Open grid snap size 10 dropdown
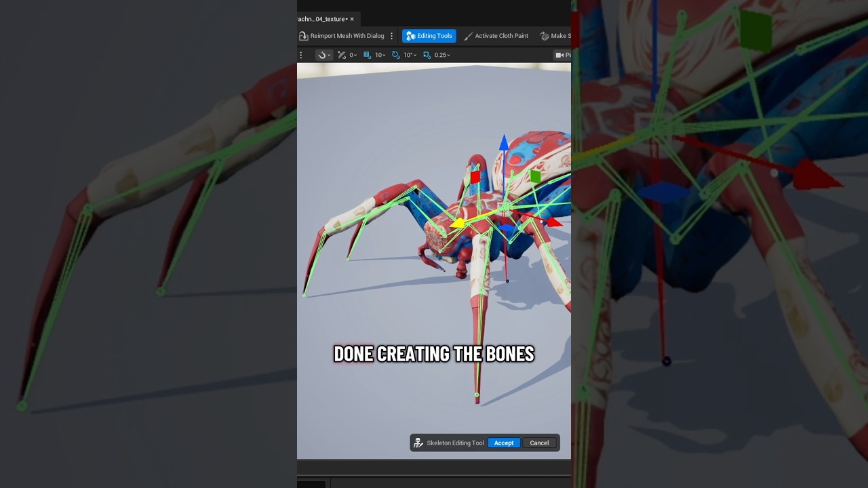 point(380,55)
